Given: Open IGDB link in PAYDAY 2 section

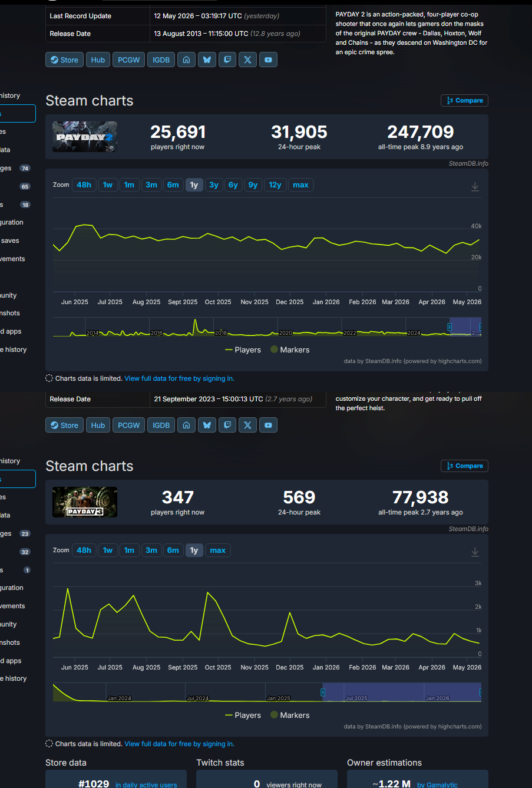Looking at the screenshot, I should 161,60.
